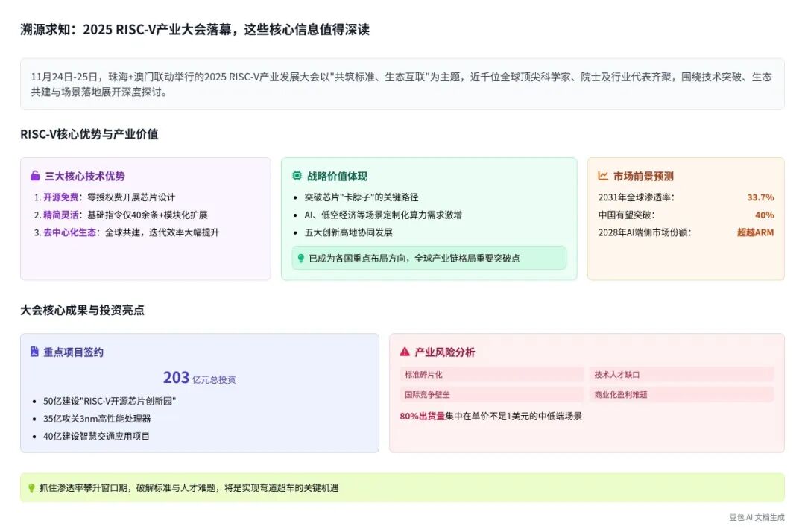This screenshot has height=532, width=805.
Task: Click the green chip icon beside 战略价值体现
Action: [x=297, y=176]
